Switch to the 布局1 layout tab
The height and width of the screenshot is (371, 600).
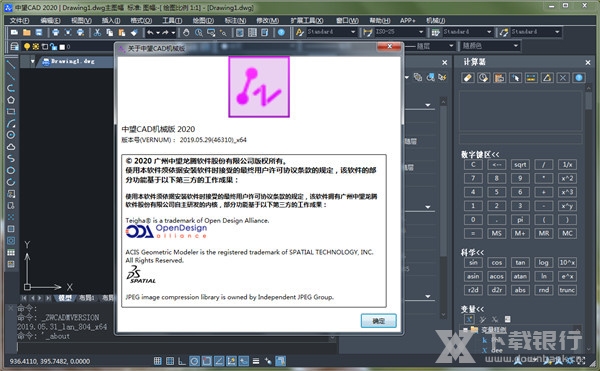click(86, 298)
